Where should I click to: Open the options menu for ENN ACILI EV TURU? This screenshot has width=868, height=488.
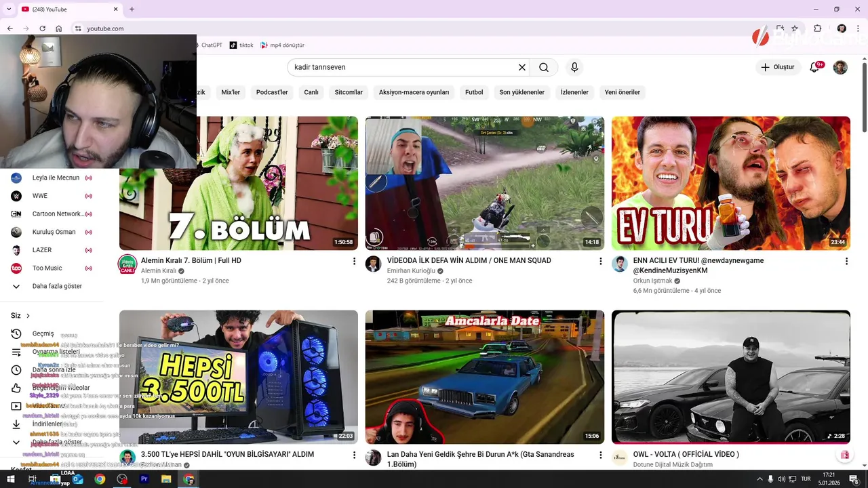(x=846, y=261)
